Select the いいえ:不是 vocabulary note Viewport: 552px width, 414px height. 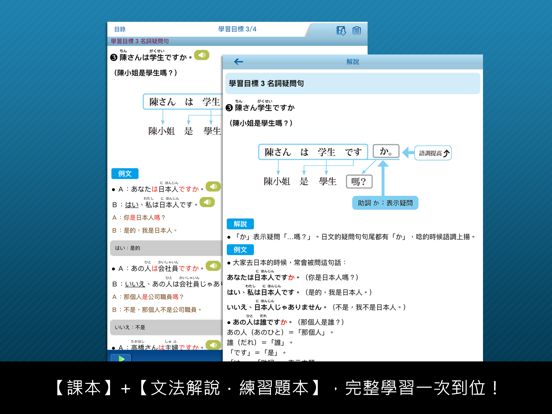(166, 327)
